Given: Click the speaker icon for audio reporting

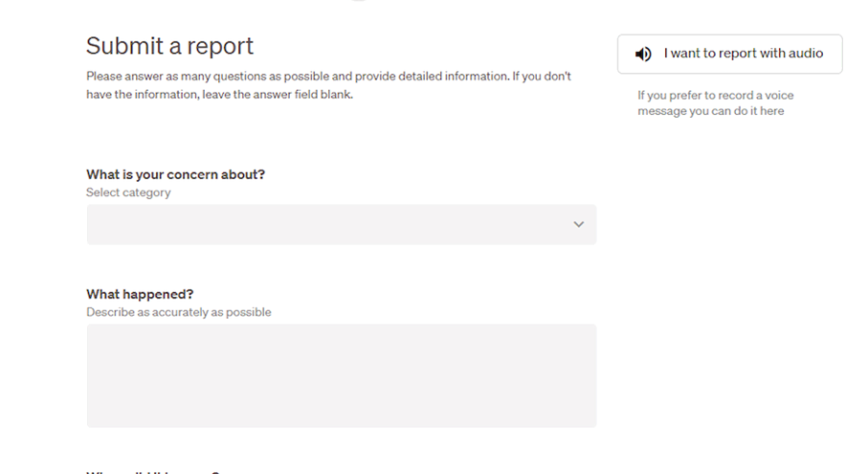Looking at the screenshot, I should (643, 54).
